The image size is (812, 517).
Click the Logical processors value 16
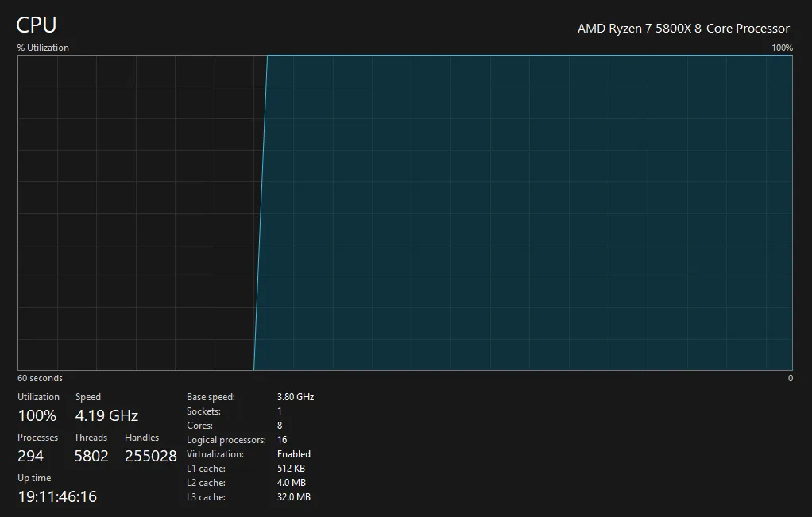[x=282, y=440]
